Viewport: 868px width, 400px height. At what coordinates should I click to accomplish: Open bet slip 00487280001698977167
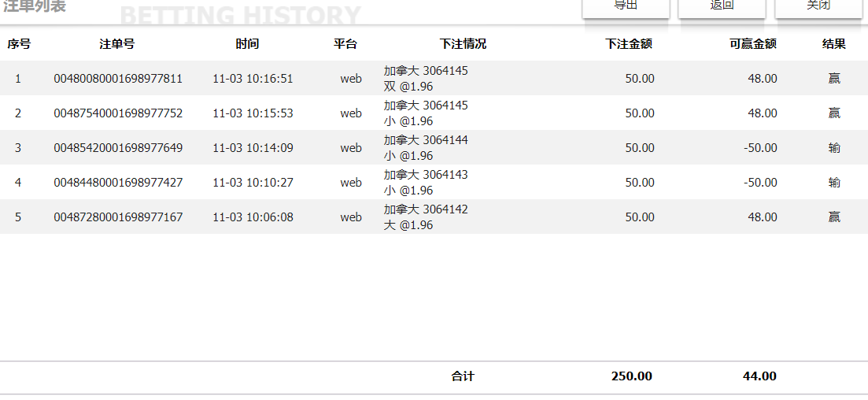tap(118, 217)
